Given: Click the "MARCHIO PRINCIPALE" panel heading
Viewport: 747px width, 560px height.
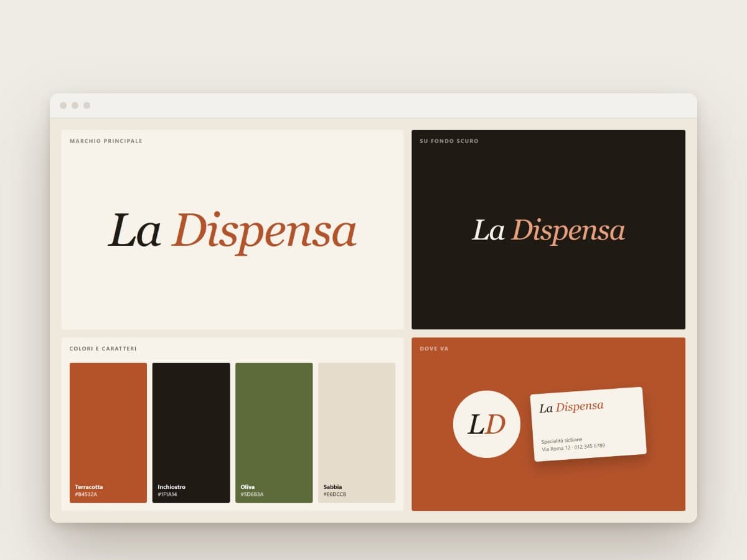Looking at the screenshot, I should pyautogui.click(x=106, y=141).
